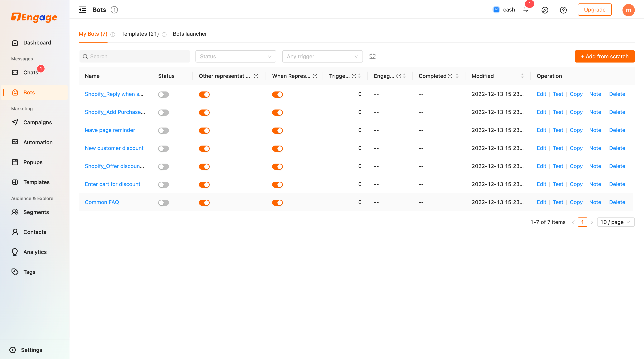The width and height of the screenshot is (644, 359).
Task: Turn on Status toggle for Common FAQ
Action: coord(164,203)
